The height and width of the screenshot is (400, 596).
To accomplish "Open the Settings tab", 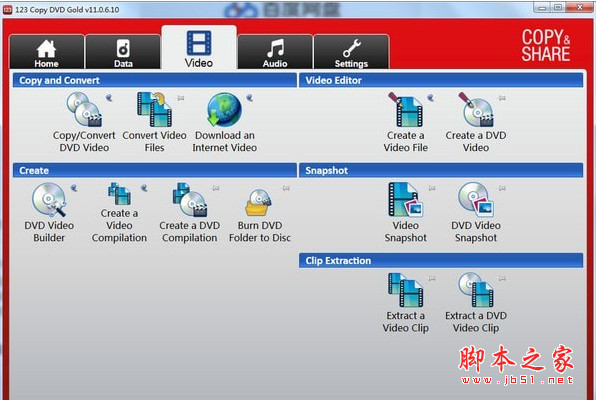I will 351,52.
